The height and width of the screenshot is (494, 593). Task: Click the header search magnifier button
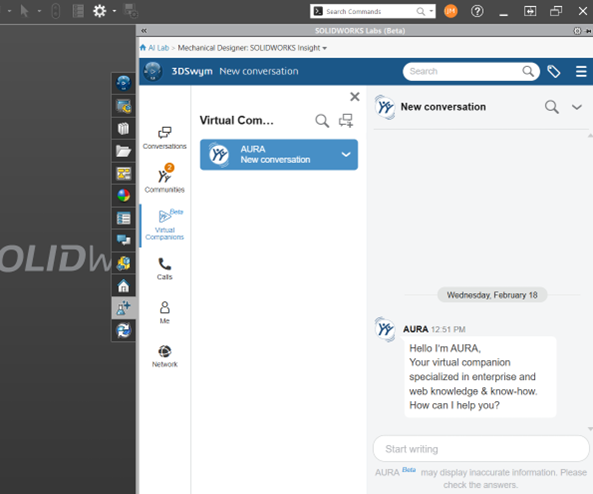(528, 71)
